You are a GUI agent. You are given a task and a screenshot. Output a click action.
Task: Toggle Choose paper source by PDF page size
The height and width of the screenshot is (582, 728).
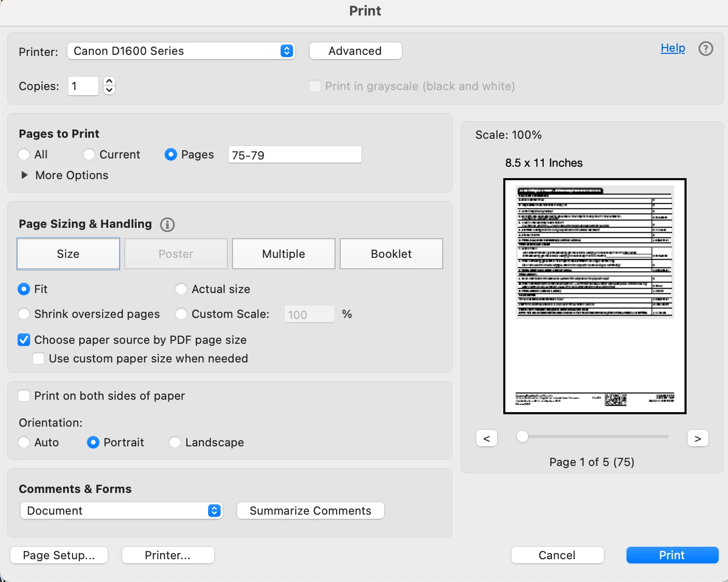click(24, 340)
